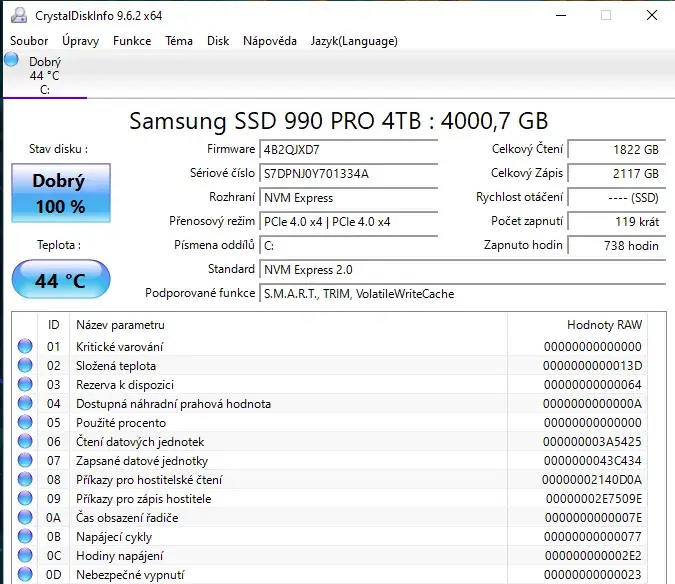
Task: Minimize the CrystalDiskInfo window
Action: [561, 15]
